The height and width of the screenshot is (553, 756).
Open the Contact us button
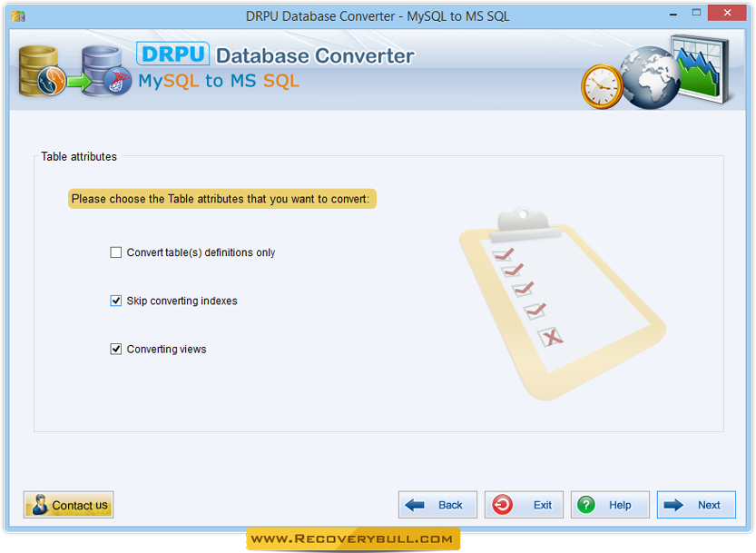[68, 505]
